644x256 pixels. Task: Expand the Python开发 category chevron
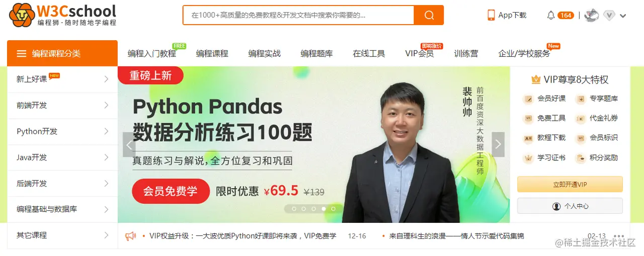(x=106, y=131)
